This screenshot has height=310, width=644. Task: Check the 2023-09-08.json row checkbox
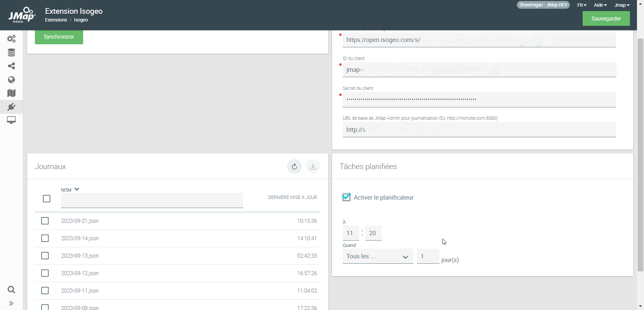point(45,307)
